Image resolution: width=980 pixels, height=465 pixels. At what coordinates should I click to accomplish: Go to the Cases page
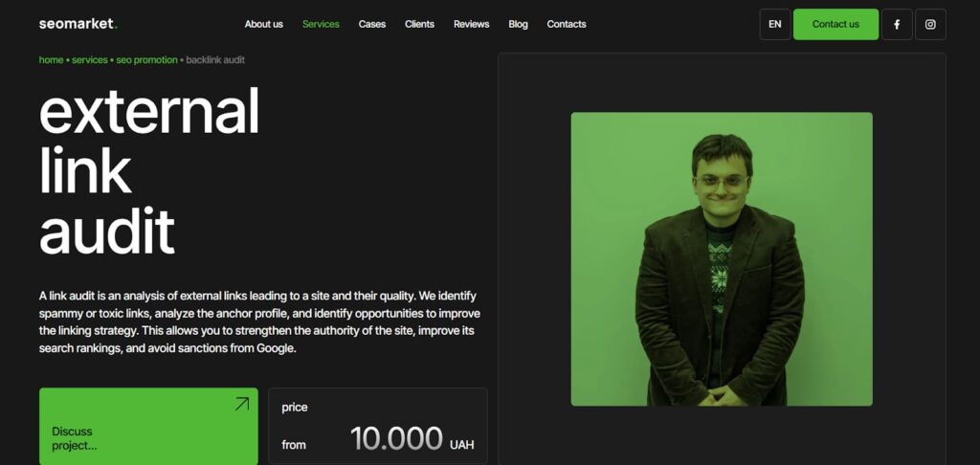pos(372,24)
